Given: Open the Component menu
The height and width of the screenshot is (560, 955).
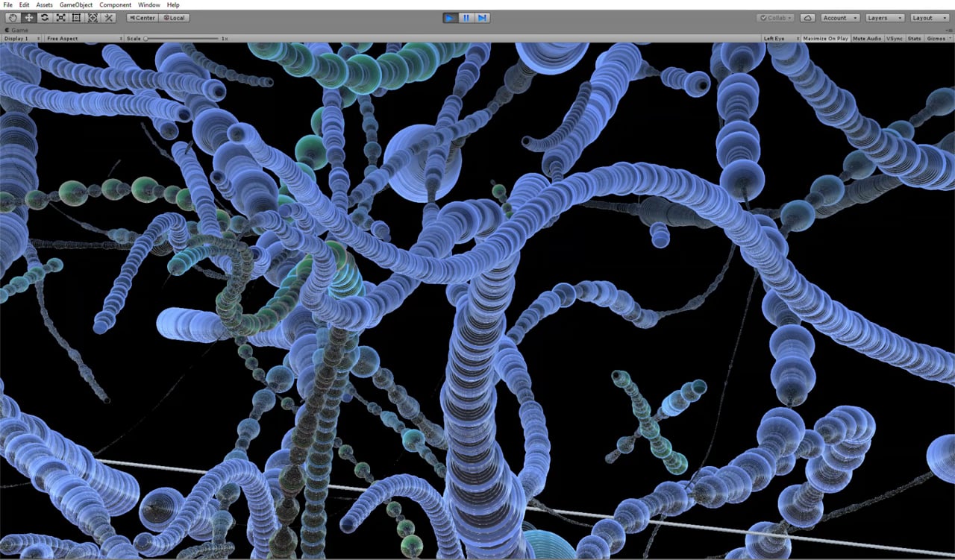Looking at the screenshot, I should (115, 4).
